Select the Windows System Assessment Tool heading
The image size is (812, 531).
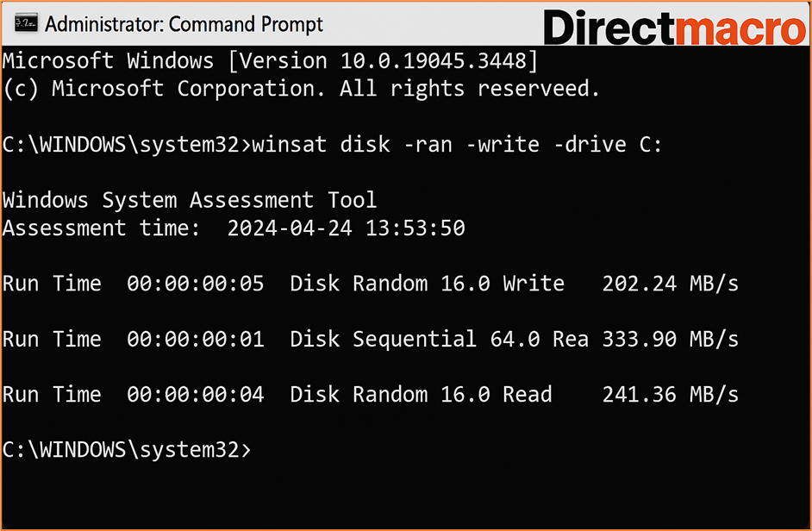[190, 199]
